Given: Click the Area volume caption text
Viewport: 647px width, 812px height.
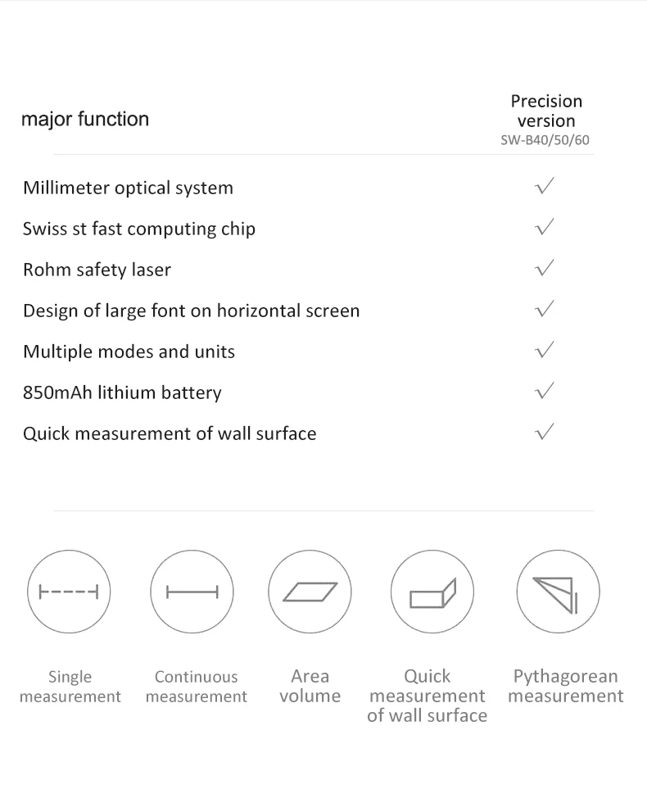Looking at the screenshot, I should pyautogui.click(x=310, y=686).
